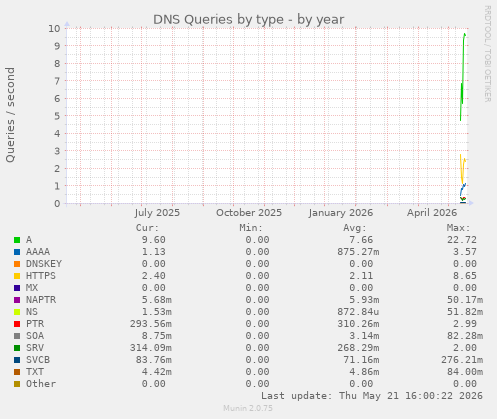Click the lime NS legend swatch
Screen dimensions: 497x419
tap(17, 312)
